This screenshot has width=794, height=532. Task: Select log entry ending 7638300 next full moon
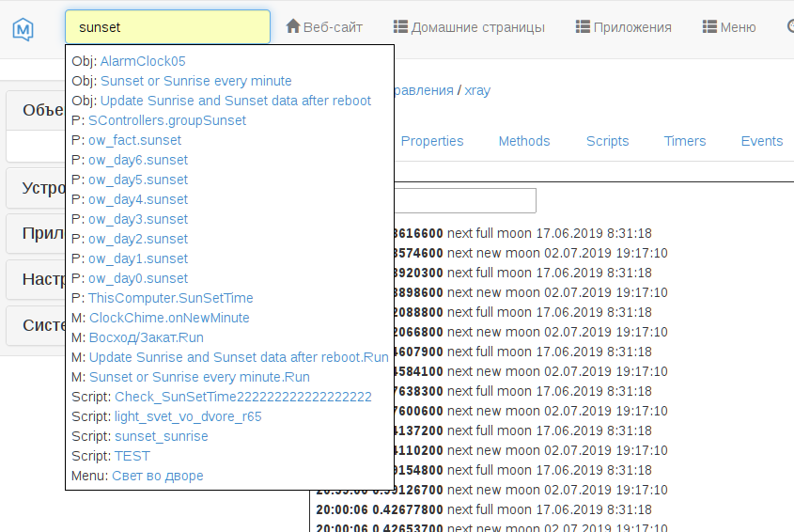click(522, 392)
